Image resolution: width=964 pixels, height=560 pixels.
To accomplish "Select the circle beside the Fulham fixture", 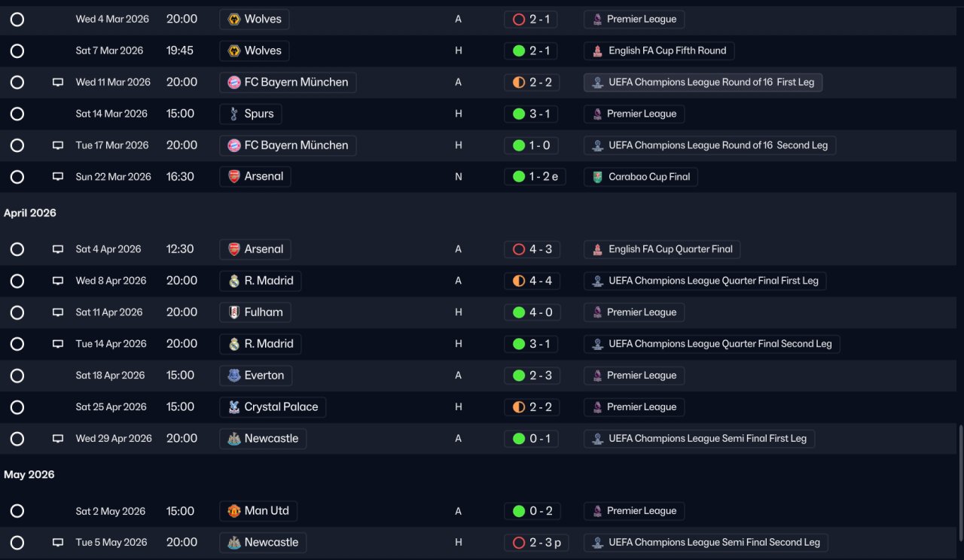I will point(17,312).
